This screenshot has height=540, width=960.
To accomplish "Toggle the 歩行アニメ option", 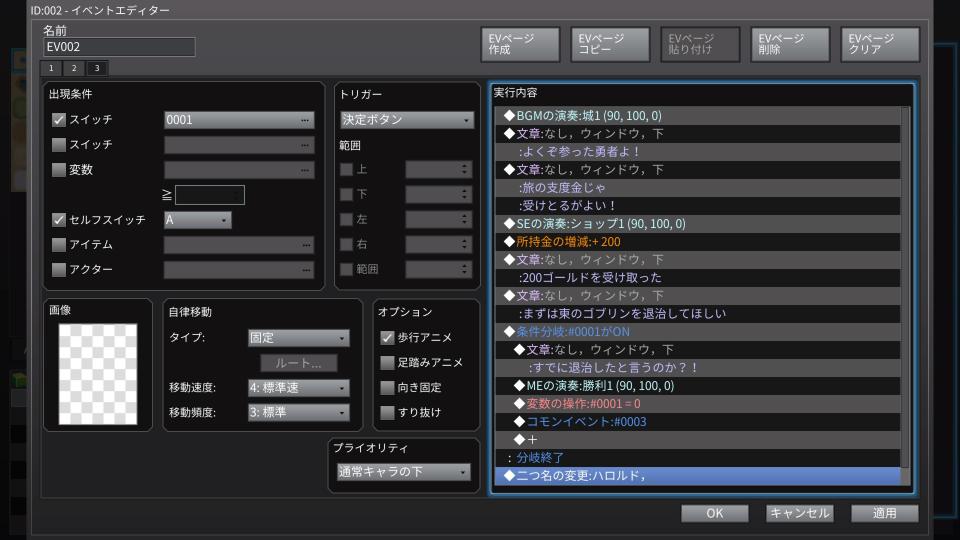I will (387, 338).
